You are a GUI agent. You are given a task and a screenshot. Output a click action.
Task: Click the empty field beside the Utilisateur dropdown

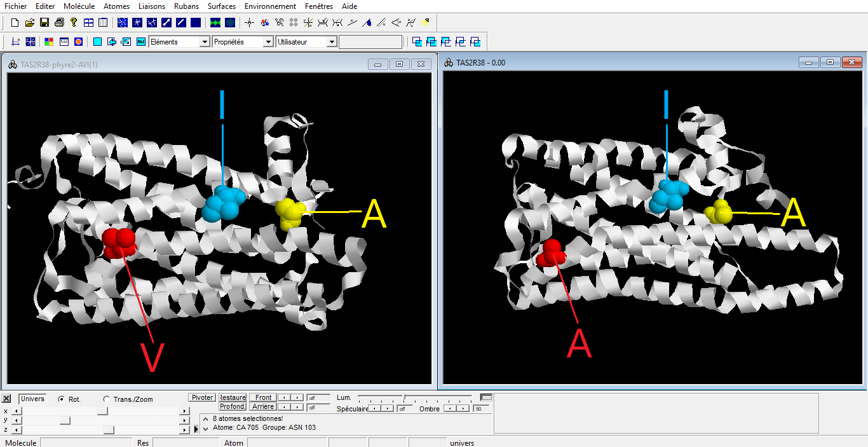370,42
